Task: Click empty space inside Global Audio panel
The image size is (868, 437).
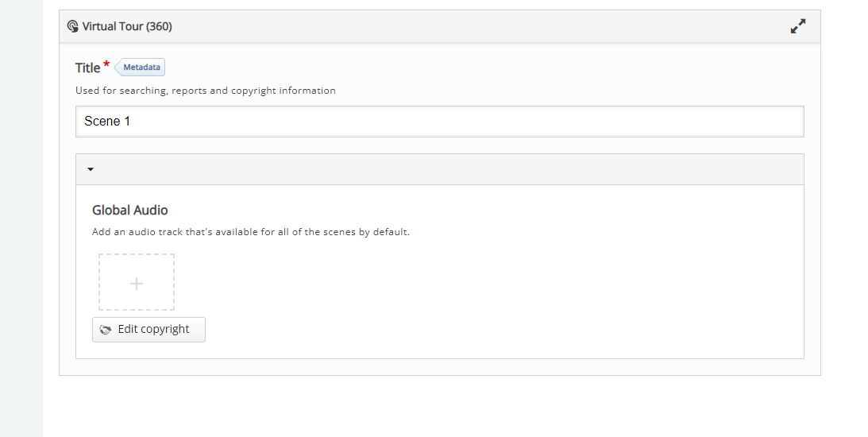Action: point(498,288)
